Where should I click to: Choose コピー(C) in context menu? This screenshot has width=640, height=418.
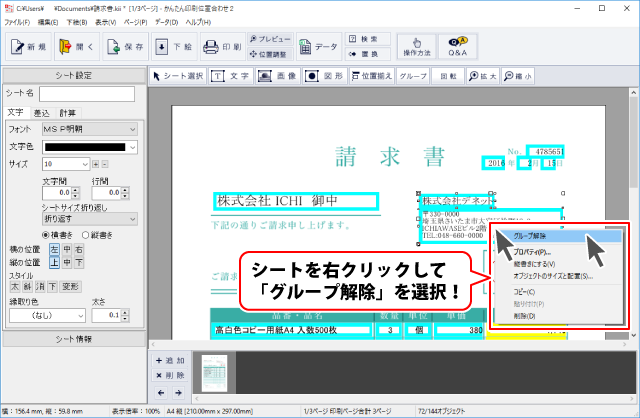pos(524,292)
